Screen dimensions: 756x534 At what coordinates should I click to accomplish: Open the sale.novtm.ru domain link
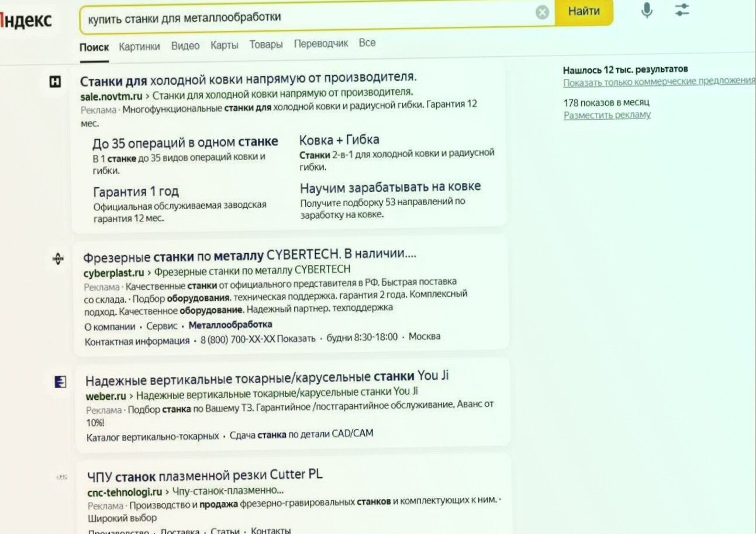111,96
